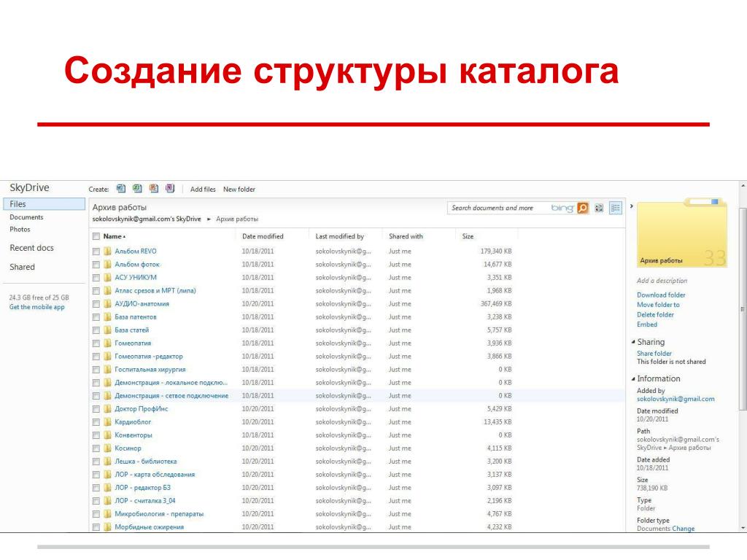The height and width of the screenshot is (560, 747).
Task: Click folder icon of База патентов
Action: (x=108, y=316)
